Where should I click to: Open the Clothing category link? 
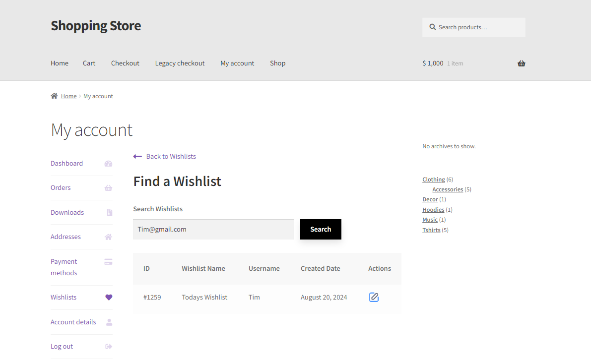click(434, 180)
